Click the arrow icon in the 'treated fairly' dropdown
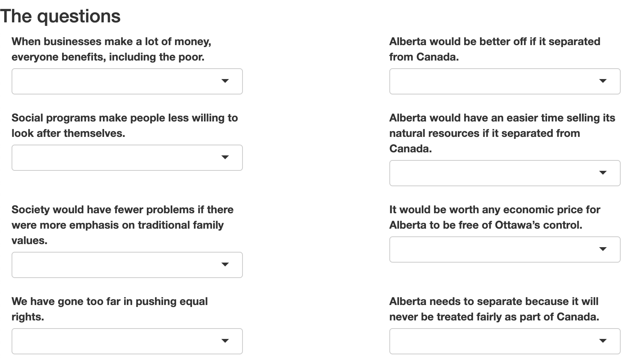Screen dimensions: 628x364 click(x=603, y=341)
